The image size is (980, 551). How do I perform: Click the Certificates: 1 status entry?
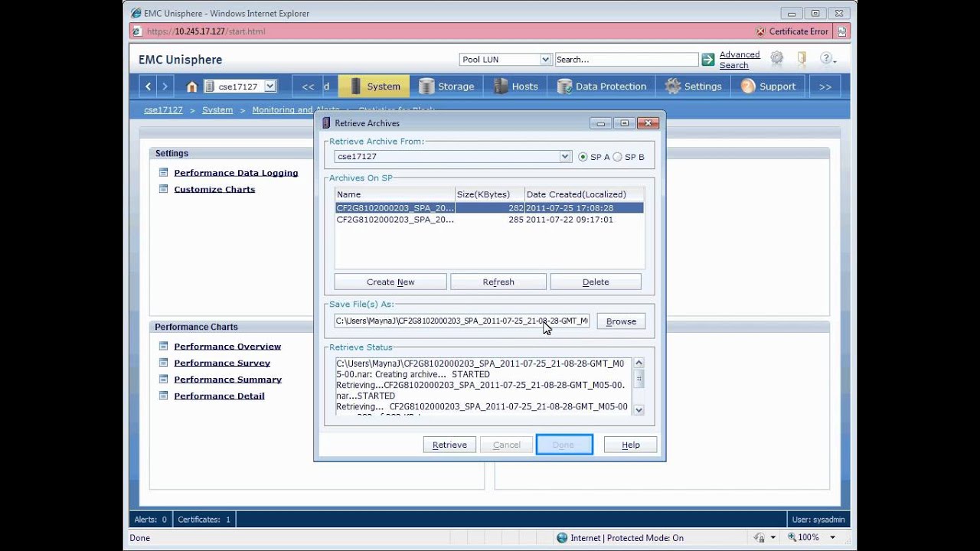pyautogui.click(x=204, y=520)
